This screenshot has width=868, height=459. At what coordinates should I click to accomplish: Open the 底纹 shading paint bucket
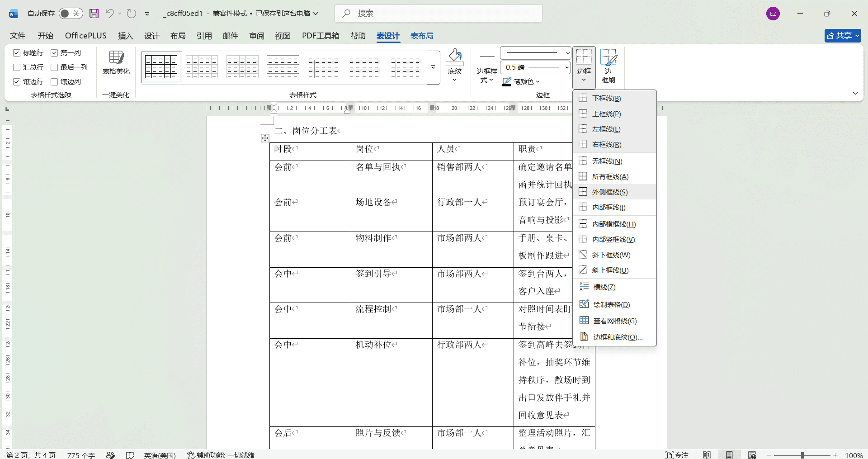pyautogui.click(x=454, y=66)
